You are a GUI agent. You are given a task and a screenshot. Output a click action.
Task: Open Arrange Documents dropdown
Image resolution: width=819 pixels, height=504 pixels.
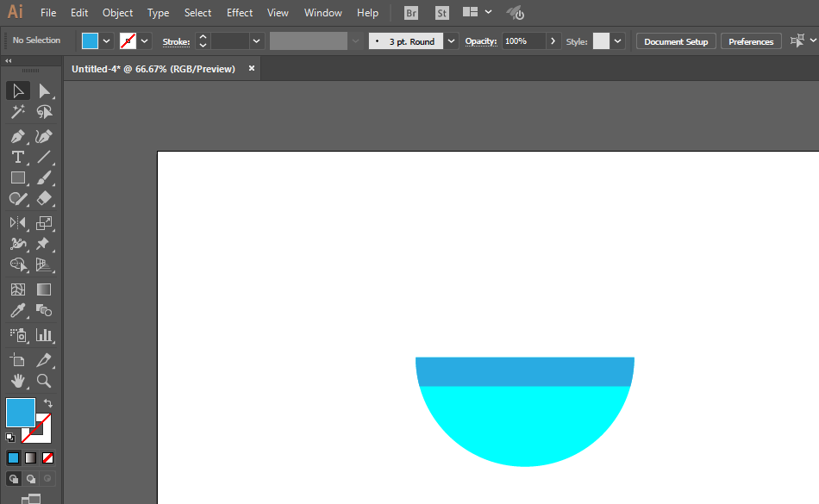click(x=478, y=12)
